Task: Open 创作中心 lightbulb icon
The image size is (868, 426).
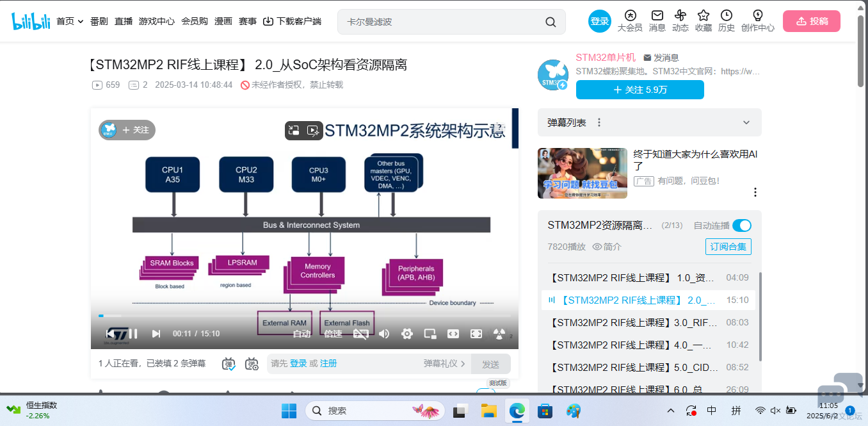Action: 758,15
